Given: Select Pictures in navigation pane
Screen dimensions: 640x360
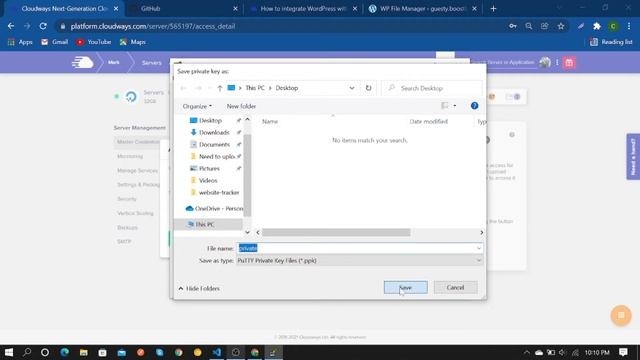Looking at the screenshot, I should [x=209, y=168].
